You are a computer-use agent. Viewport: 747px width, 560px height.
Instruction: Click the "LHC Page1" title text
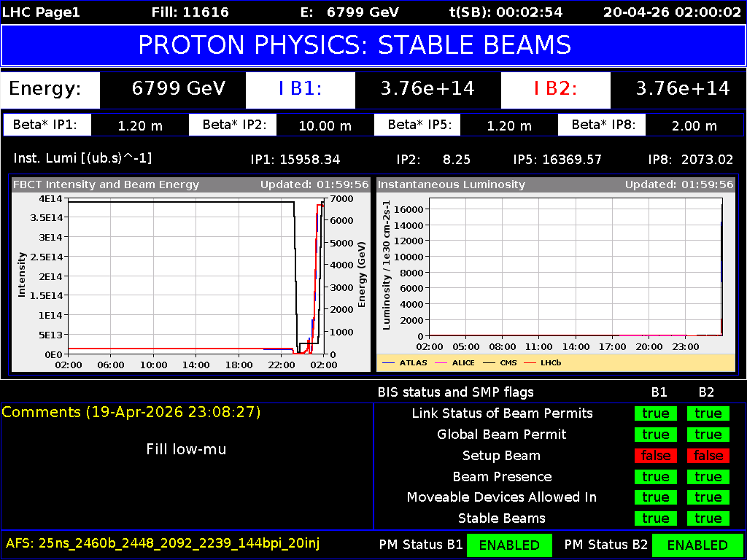click(42, 12)
